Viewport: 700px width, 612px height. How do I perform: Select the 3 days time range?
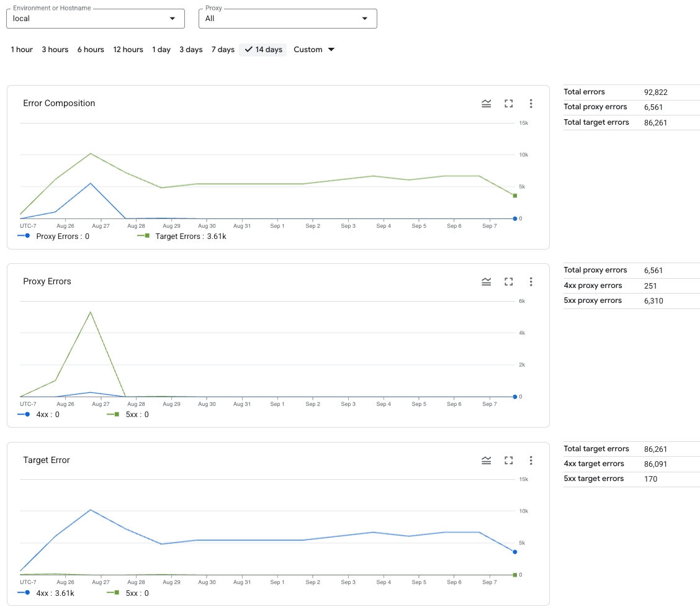click(x=191, y=50)
